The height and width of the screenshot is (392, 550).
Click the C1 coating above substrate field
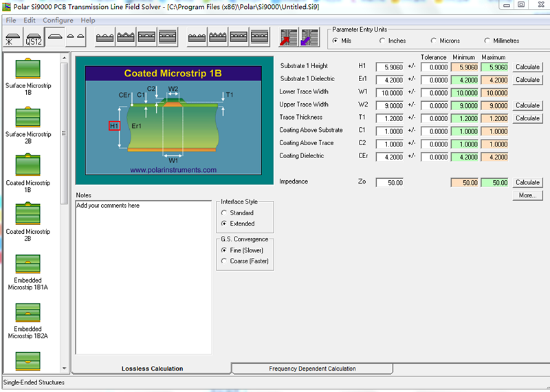tap(390, 131)
